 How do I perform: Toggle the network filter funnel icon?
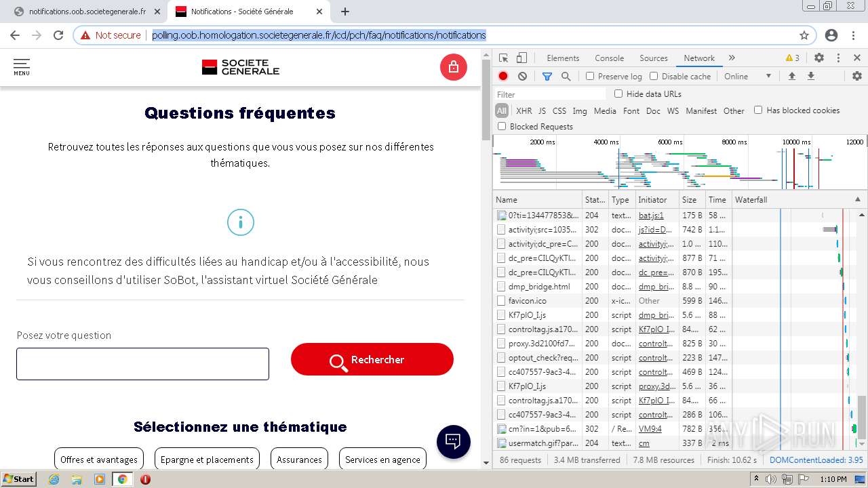click(x=547, y=77)
